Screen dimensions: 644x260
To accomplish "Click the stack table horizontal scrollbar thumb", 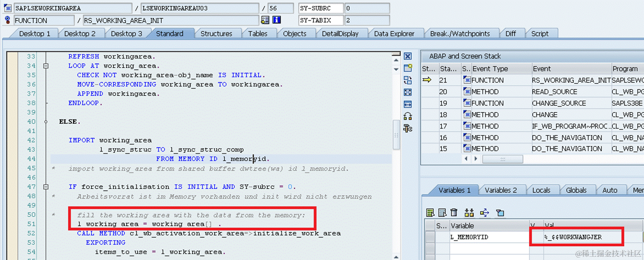I will click(x=502, y=159).
